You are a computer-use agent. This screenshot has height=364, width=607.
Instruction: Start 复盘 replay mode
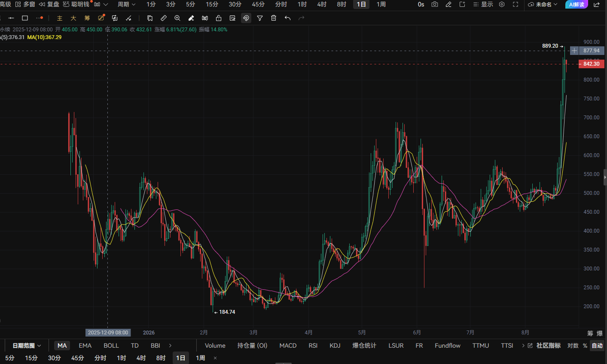(49, 4)
